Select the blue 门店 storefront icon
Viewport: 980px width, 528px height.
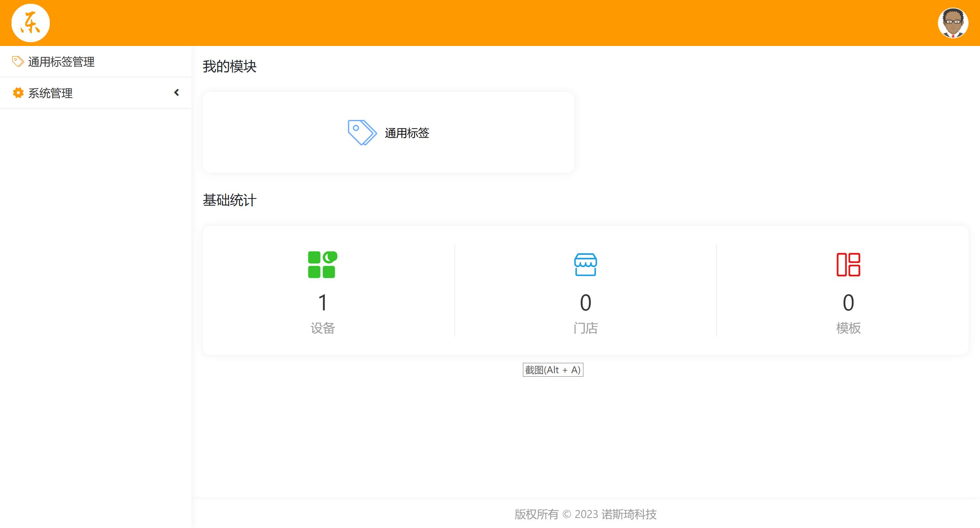pyautogui.click(x=585, y=264)
